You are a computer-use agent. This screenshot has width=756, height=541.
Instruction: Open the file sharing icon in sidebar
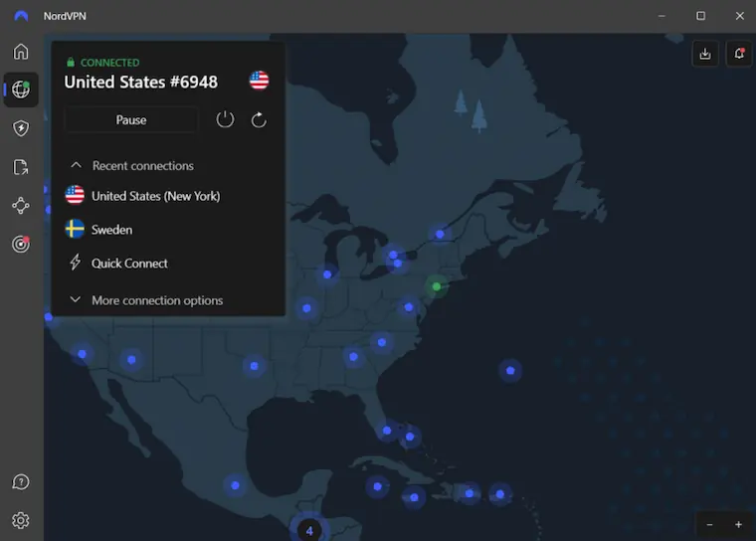pyautogui.click(x=21, y=167)
